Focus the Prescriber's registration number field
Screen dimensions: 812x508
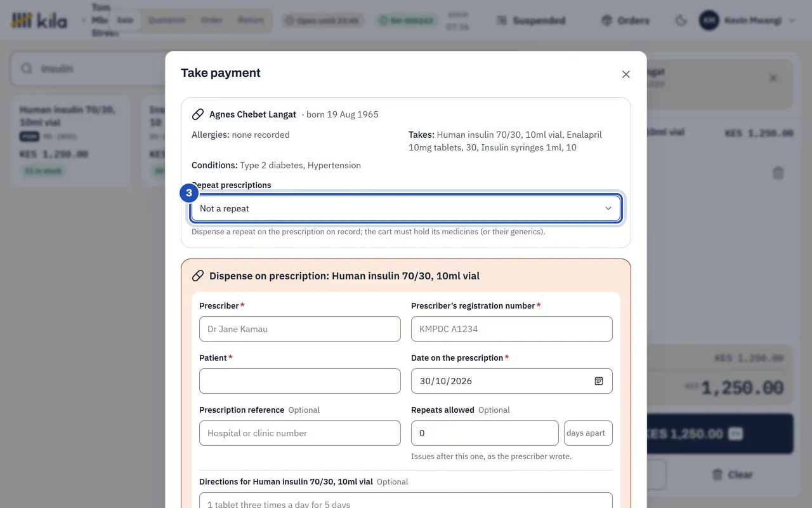pyautogui.click(x=512, y=329)
